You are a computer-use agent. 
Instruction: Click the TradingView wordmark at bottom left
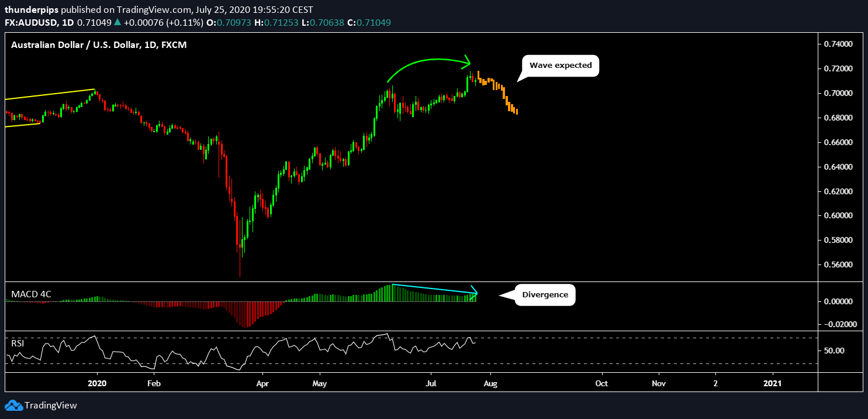(x=51, y=406)
